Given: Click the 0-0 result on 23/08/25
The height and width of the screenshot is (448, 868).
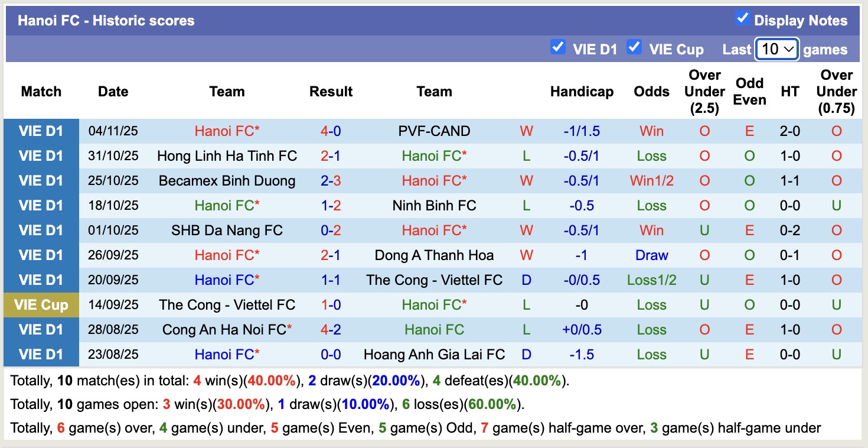Looking at the screenshot, I should pyautogui.click(x=331, y=355).
